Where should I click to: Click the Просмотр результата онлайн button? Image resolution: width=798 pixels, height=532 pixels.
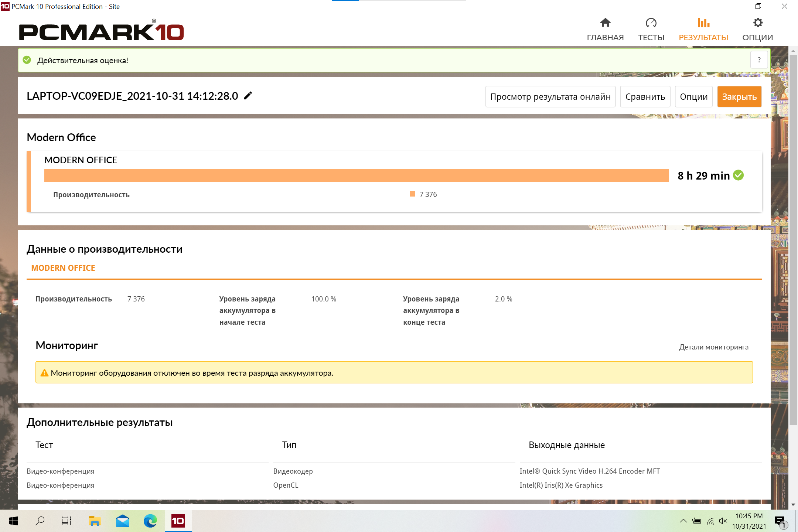(x=550, y=97)
